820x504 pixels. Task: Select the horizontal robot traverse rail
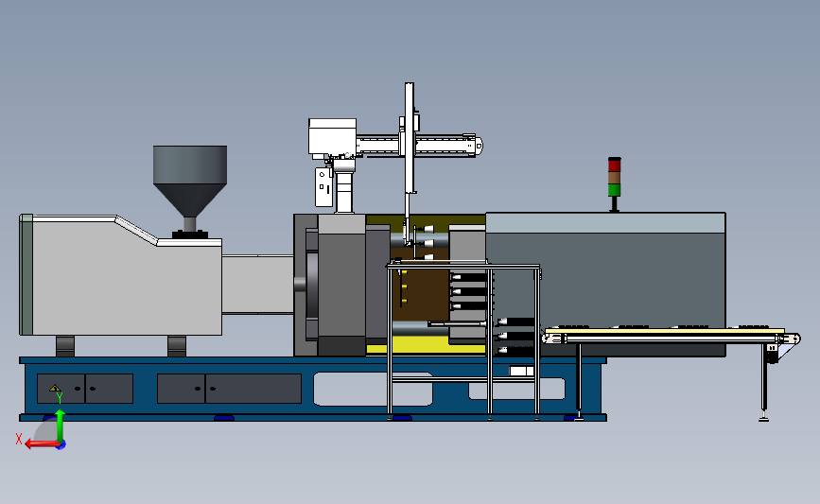418,146
